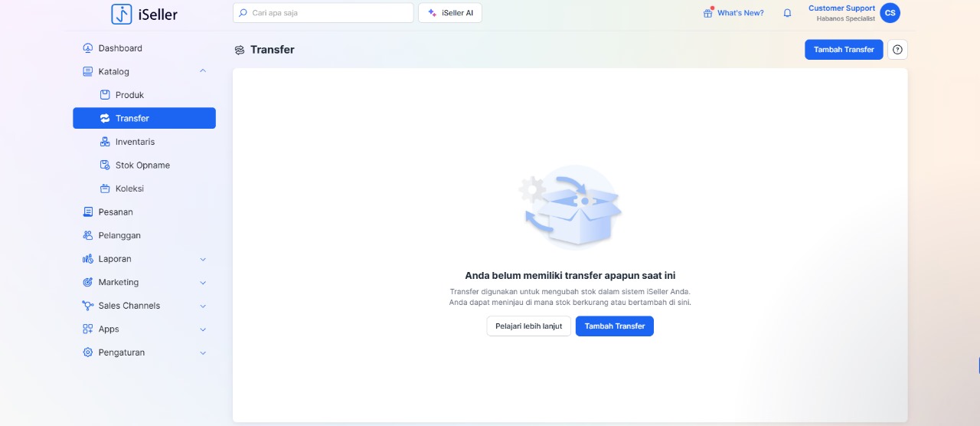Expand the Sales Channels chevron
This screenshot has height=426, width=980.
[x=203, y=306]
